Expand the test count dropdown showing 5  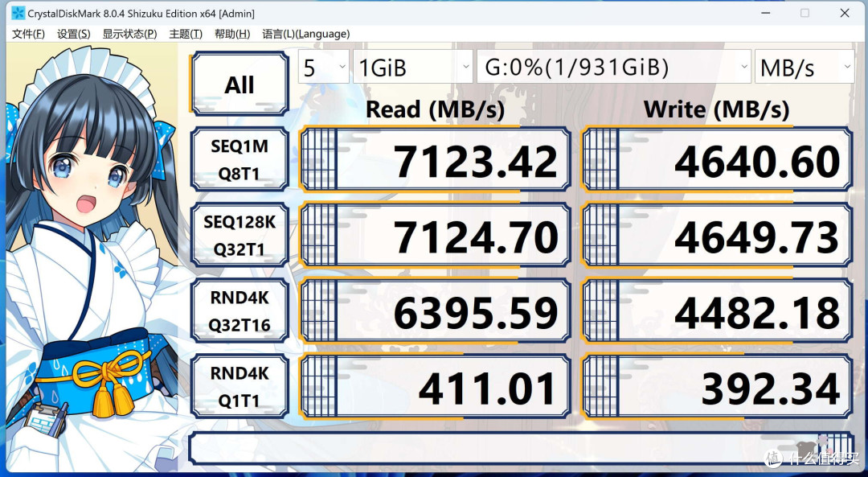(x=323, y=67)
